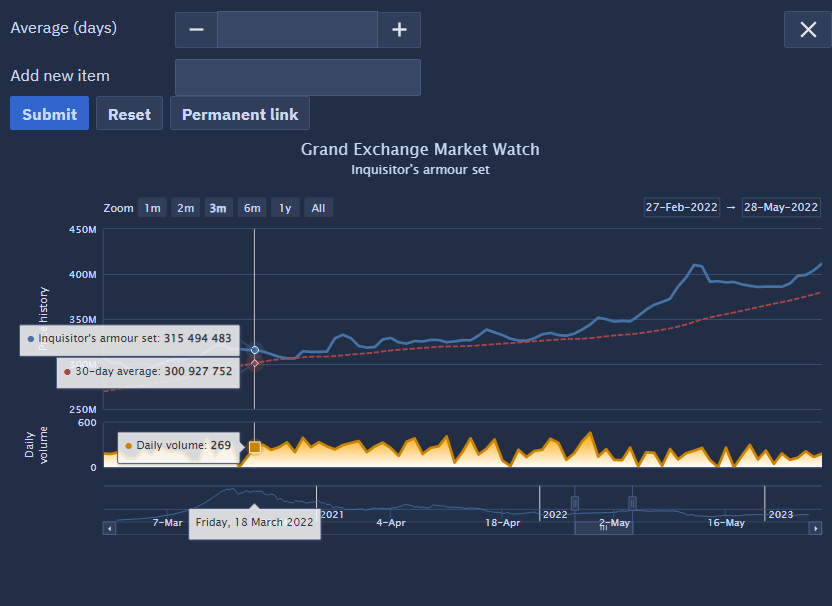Image resolution: width=832 pixels, height=606 pixels.
Task: Click the 600 volume axis label
Action: pos(87,423)
